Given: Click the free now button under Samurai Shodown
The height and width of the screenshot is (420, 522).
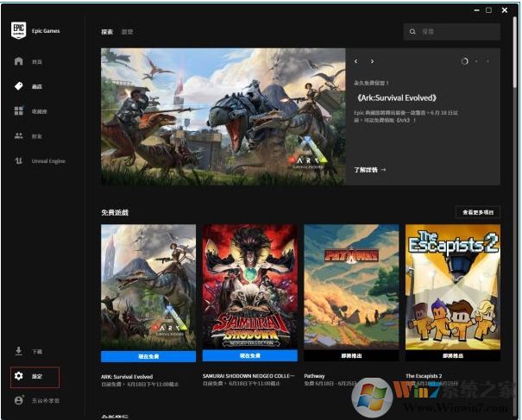Looking at the screenshot, I should pyautogui.click(x=250, y=356).
